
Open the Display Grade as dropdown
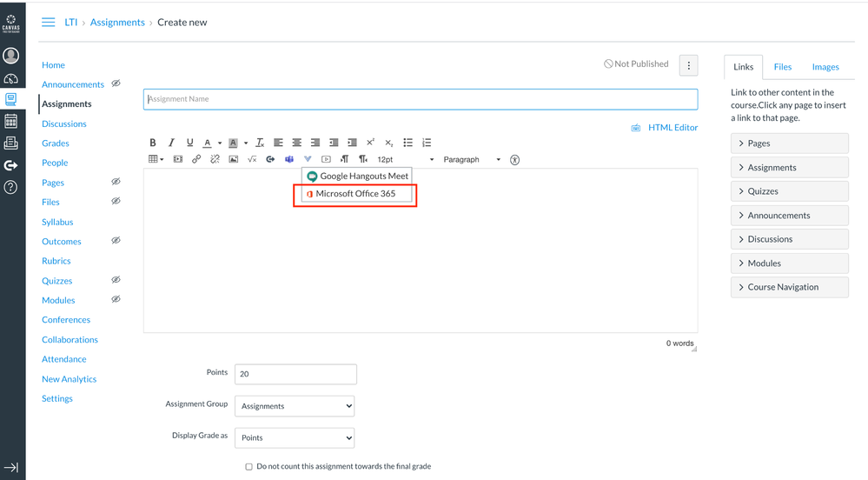[295, 437]
